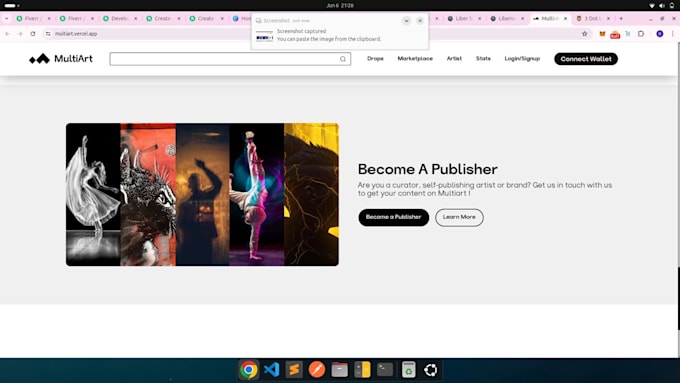This screenshot has width=680, height=383.
Task: Bookmark the page with the star icon
Action: coord(585,33)
